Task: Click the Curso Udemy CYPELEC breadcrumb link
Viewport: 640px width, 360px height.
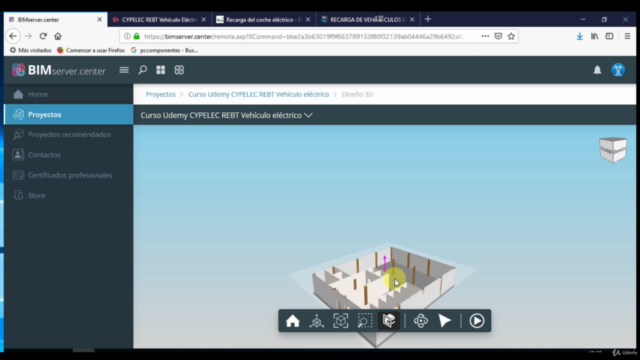Action: 258,94
